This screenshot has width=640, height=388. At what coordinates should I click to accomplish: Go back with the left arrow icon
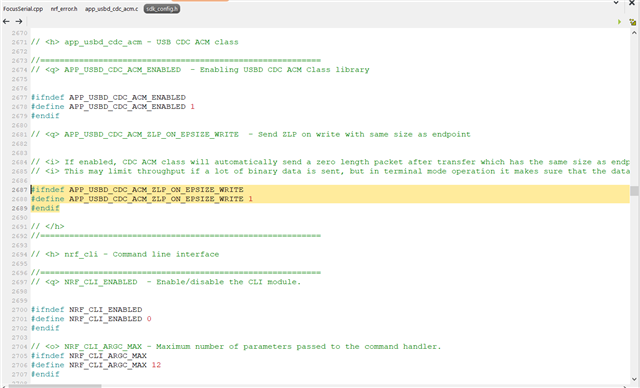click(6, 21)
